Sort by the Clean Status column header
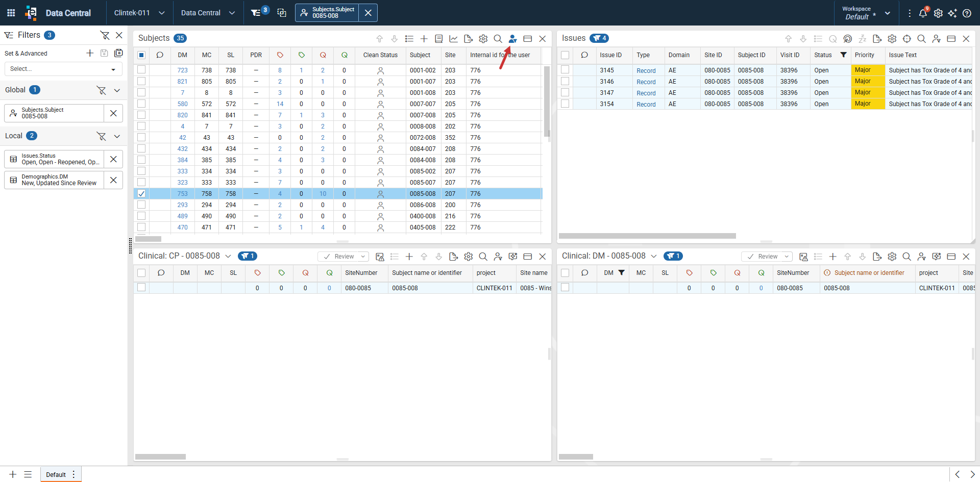 (x=380, y=55)
